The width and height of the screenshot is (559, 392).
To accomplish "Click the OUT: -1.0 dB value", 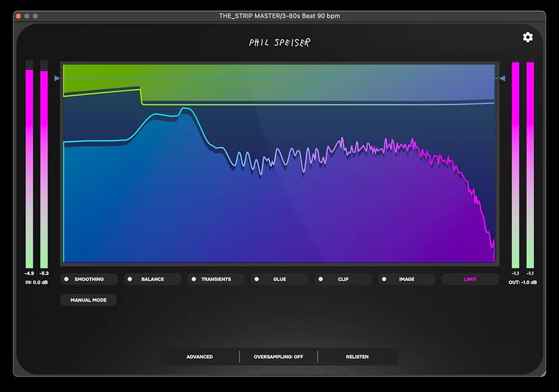I will (523, 283).
